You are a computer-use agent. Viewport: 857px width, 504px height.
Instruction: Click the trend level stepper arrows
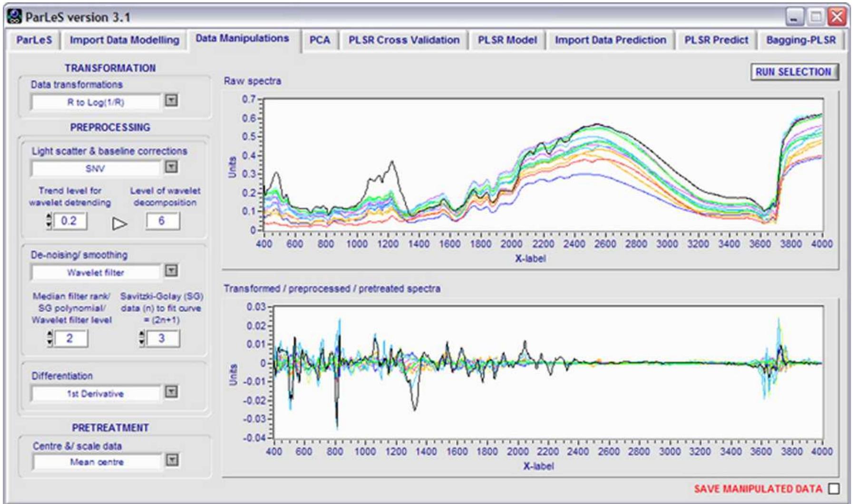tap(49, 221)
